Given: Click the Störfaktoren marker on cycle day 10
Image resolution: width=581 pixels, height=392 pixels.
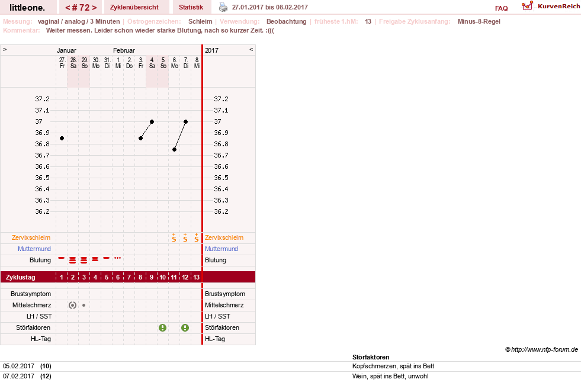Looking at the screenshot, I should click(x=162, y=327).
